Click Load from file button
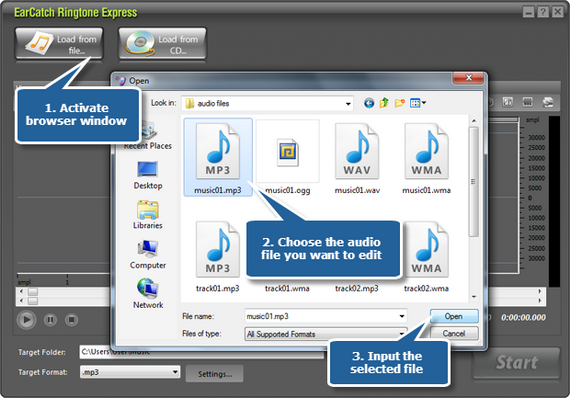Image resolution: width=570 pixels, height=398 pixels. pos(59,43)
